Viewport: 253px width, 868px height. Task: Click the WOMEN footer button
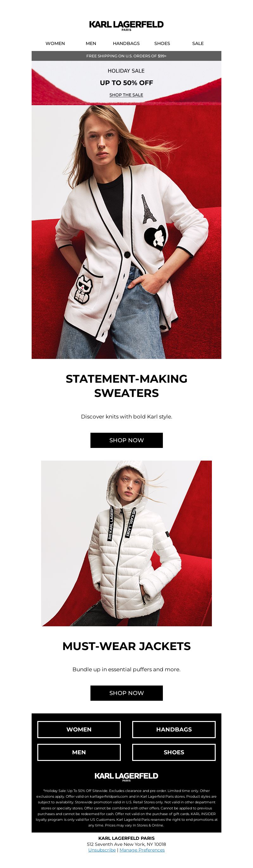[x=79, y=730]
